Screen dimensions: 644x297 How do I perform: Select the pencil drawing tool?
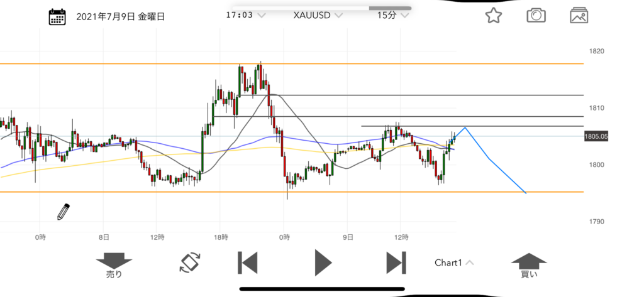63,212
